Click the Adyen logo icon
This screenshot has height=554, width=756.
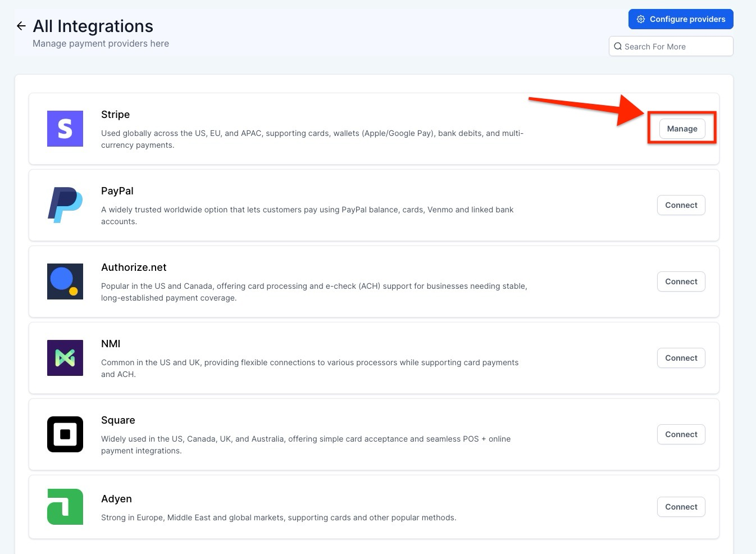(65, 507)
